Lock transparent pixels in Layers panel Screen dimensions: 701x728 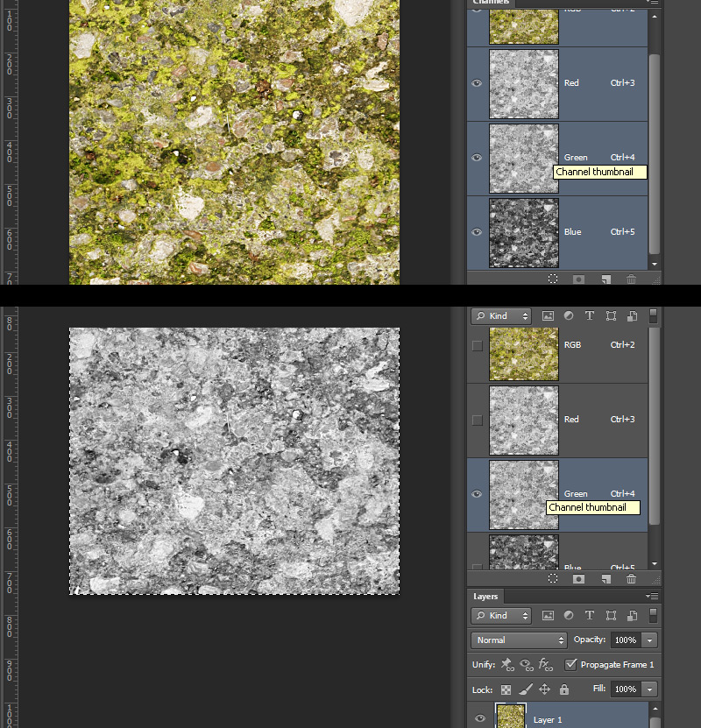coord(506,690)
